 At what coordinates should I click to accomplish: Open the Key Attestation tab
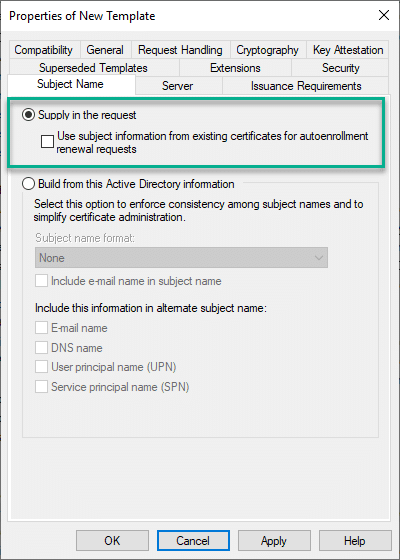(348, 50)
